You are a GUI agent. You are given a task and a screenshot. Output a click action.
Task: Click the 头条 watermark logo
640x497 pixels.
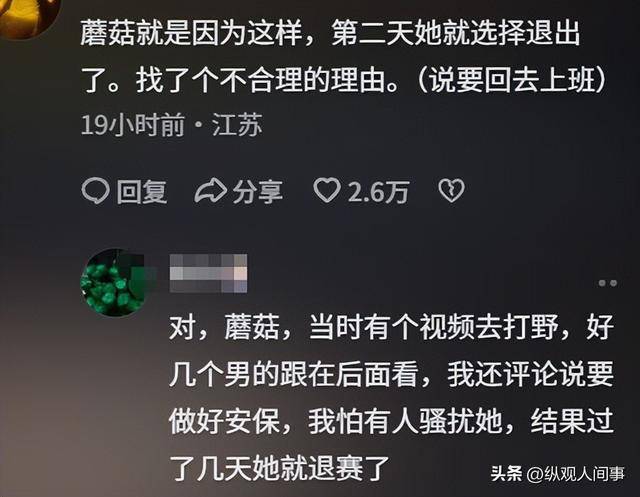[507, 474]
